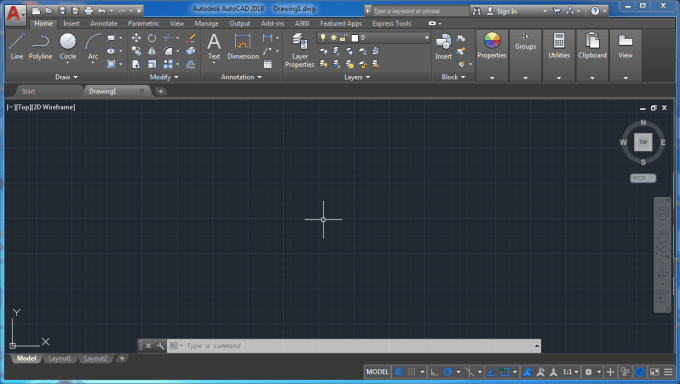Screen dimensions: 680x384
Task: Click the MODEL space button in status bar
Action: (377, 372)
